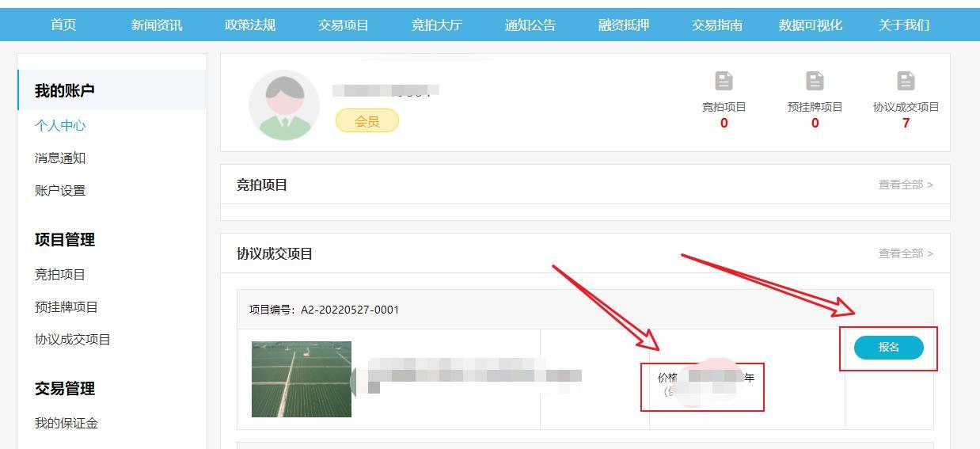980x449 pixels.
Task: Open 竞拍大厅 in the top navigation
Action: [x=437, y=25]
